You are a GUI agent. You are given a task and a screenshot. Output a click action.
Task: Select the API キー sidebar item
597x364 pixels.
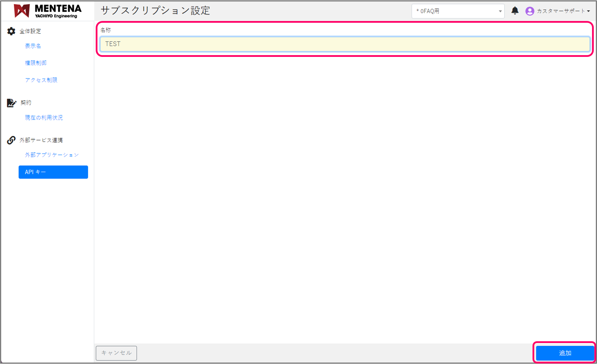(53, 172)
